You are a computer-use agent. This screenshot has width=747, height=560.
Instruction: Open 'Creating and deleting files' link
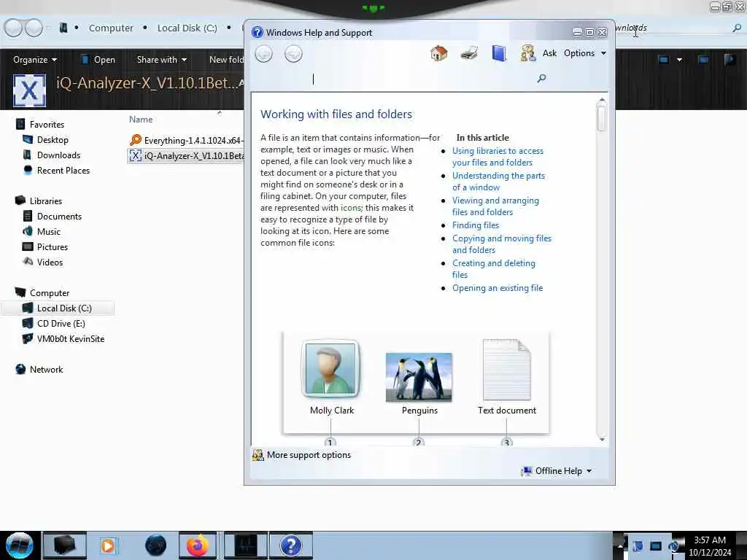[x=494, y=269]
